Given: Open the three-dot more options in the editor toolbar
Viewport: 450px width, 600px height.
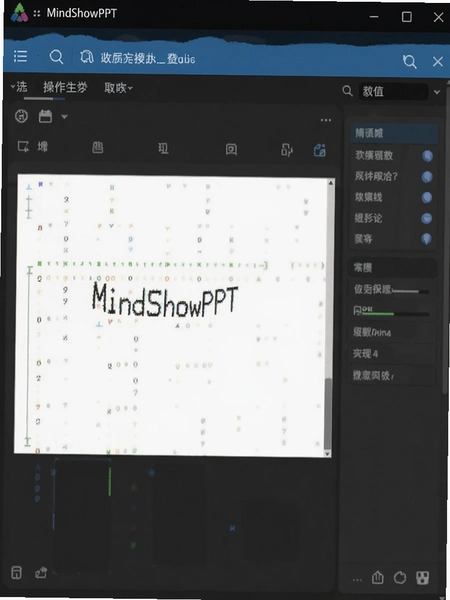Looking at the screenshot, I should click(x=326, y=120).
